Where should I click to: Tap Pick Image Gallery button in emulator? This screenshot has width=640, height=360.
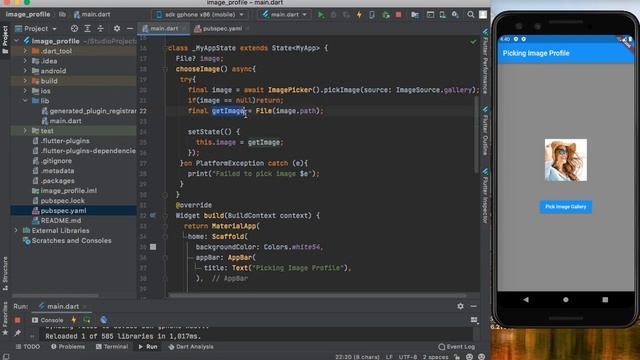[x=566, y=207]
